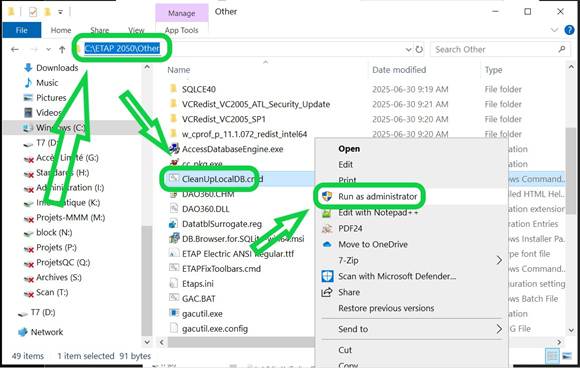The image size is (580, 368).
Task: Choose Share in the context menu
Action: click(349, 292)
